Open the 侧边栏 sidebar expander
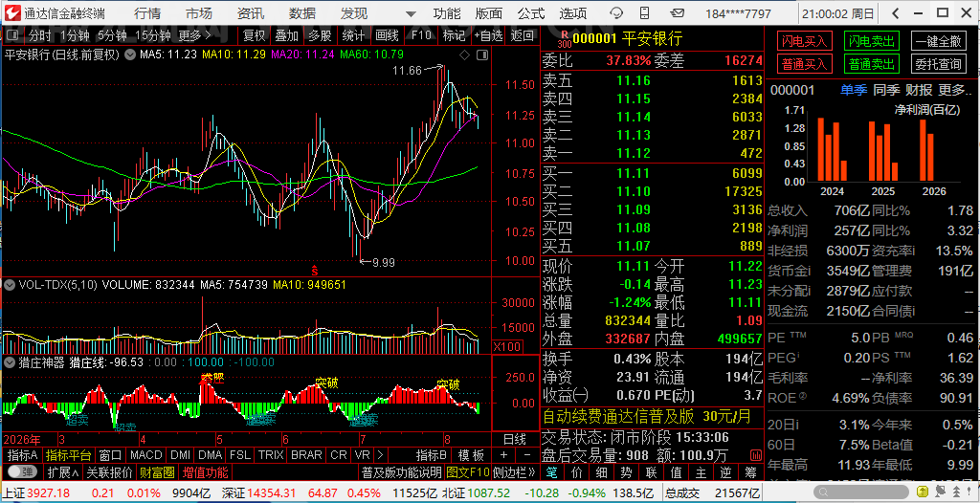Viewport: 980px width, 503px height. 514,471
